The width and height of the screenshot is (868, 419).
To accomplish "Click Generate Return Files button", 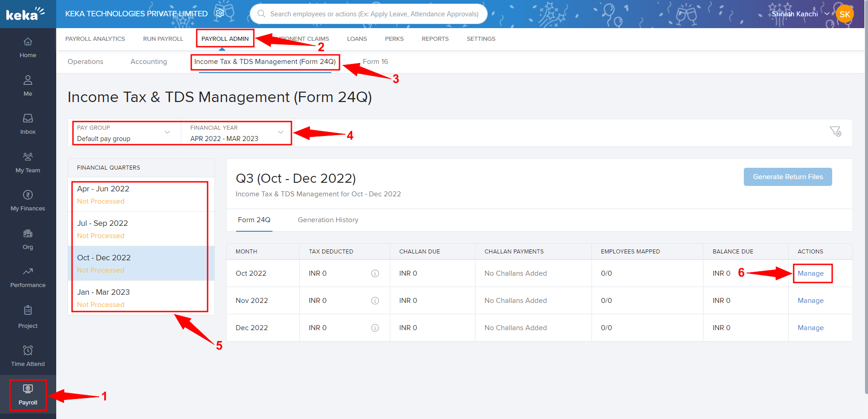I will point(788,177).
